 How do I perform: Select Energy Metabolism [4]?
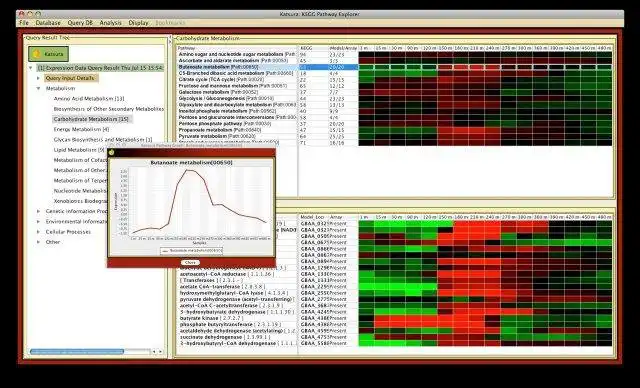tap(81, 129)
